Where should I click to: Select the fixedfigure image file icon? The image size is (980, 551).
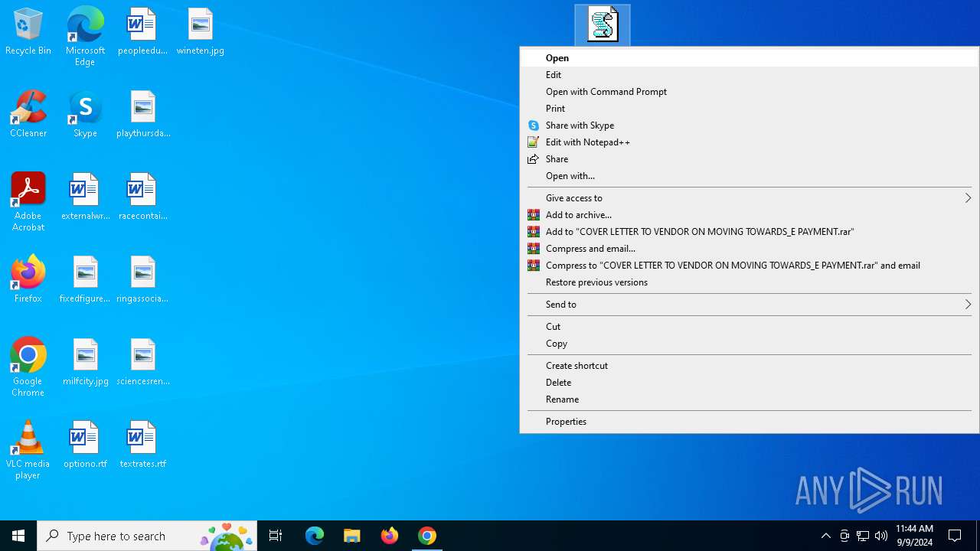[85, 280]
